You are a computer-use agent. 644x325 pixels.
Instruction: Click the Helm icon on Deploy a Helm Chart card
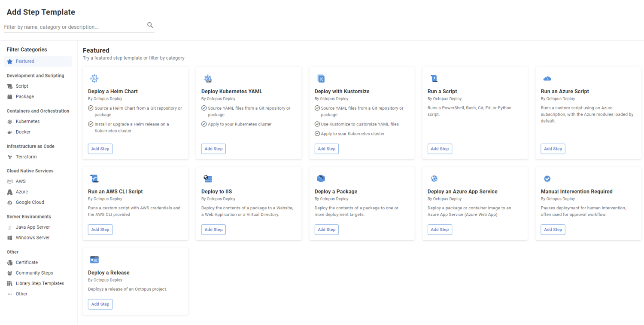(x=94, y=78)
